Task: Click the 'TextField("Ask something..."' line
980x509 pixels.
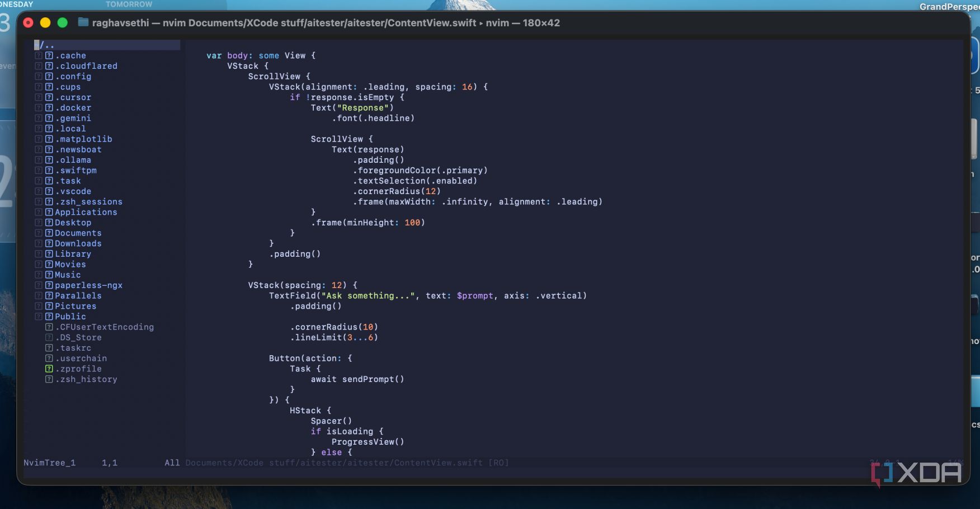Action: tap(428, 295)
